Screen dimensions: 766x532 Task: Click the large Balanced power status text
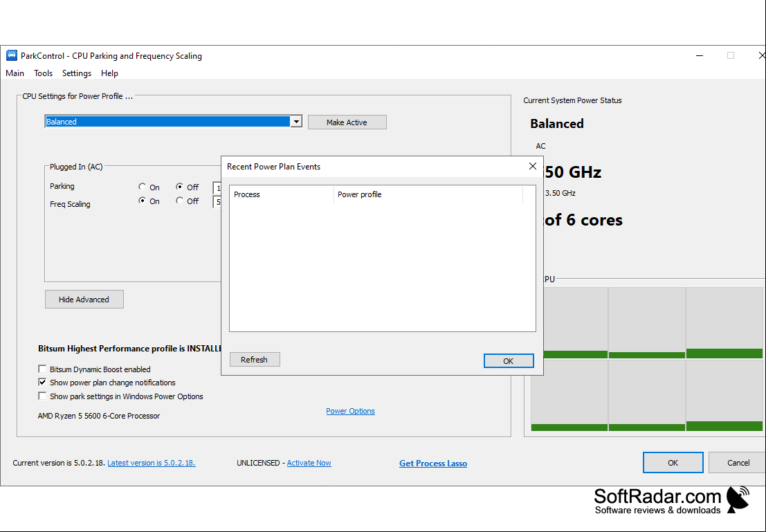point(557,124)
